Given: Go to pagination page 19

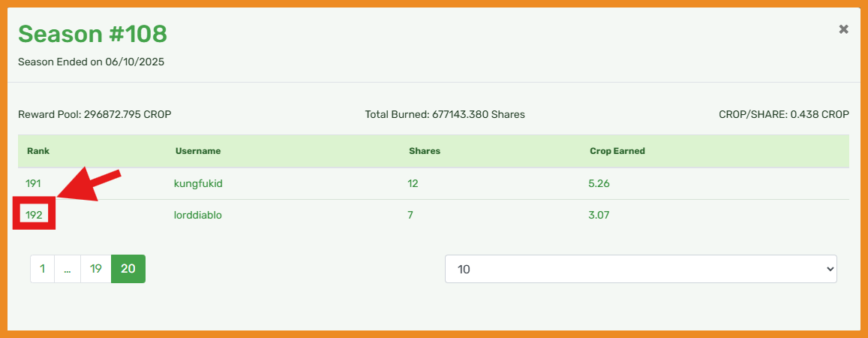Looking at the screenshot, I should [x=96, y=269].
